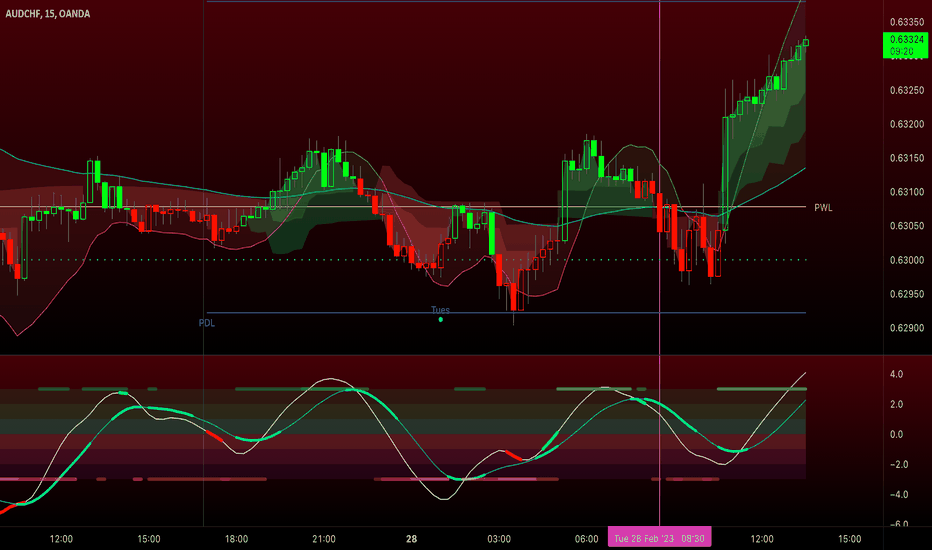Viewport: 932px width, 550px height.
Task: Click the 03:00 time axis label
Action: [x=499, y=539]
